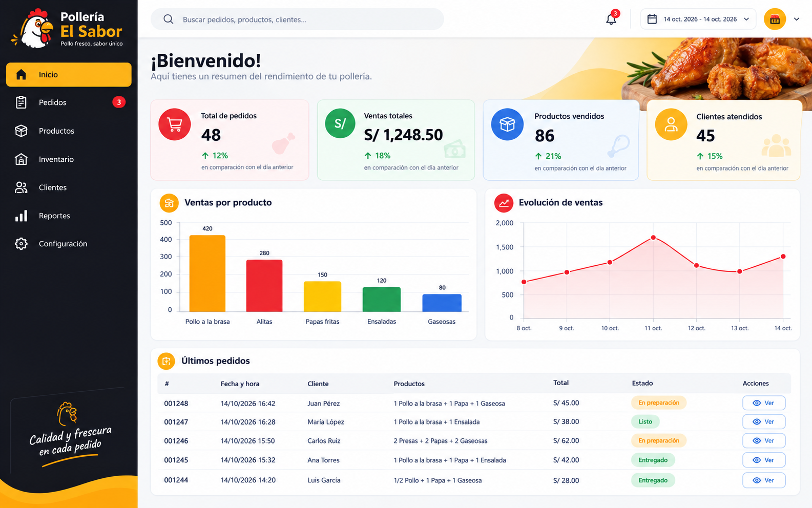This screenshot has height=508, width=812.
Task: Click the Configuración gear icon
Action: click(x=21, y=244)
